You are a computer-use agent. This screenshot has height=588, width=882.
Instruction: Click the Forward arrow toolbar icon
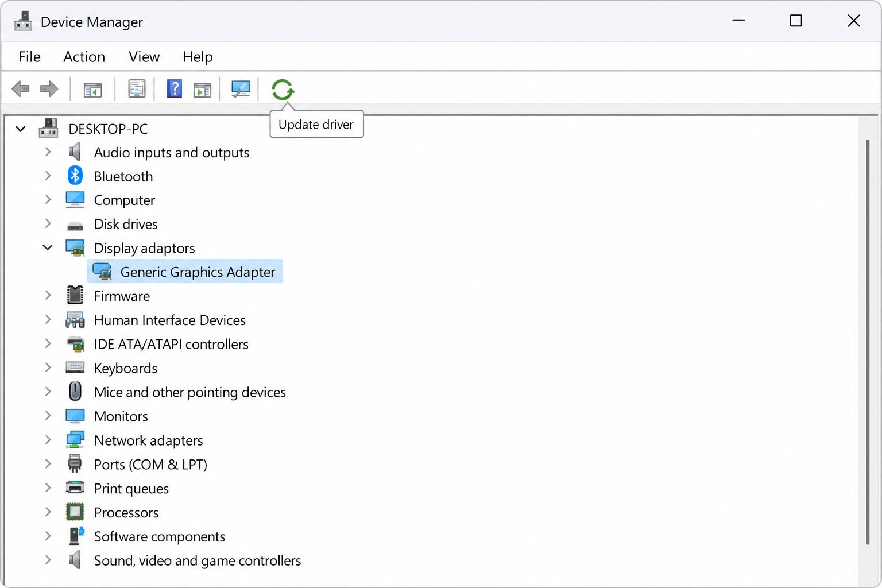[x=49, y=89]
